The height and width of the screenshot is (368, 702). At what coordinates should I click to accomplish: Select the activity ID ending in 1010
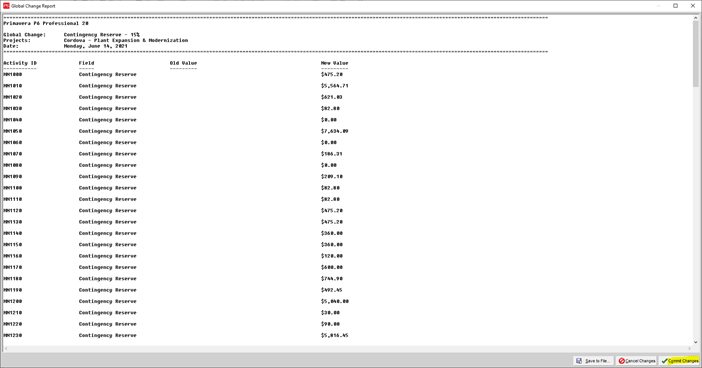click(x=13, y=86)
